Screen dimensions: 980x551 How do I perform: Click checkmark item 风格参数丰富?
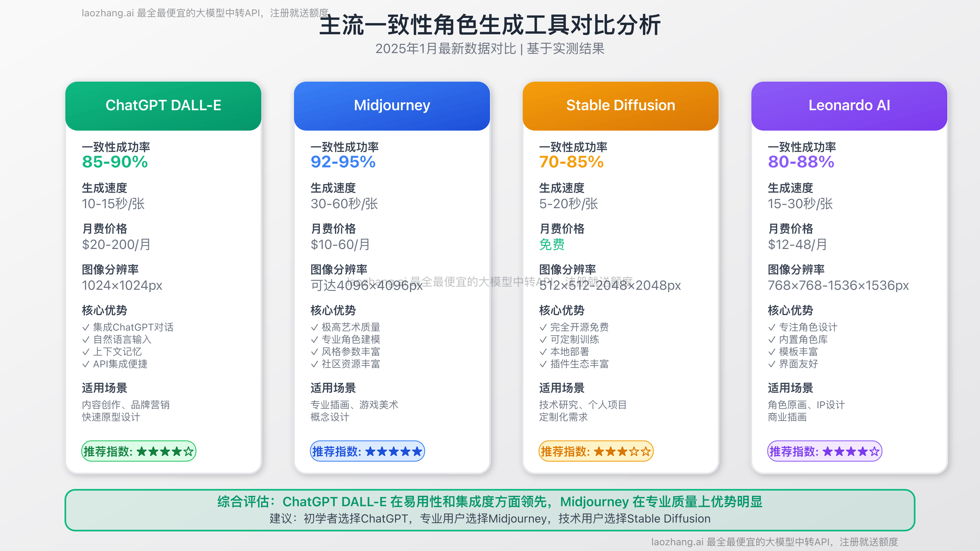point(345,352)
